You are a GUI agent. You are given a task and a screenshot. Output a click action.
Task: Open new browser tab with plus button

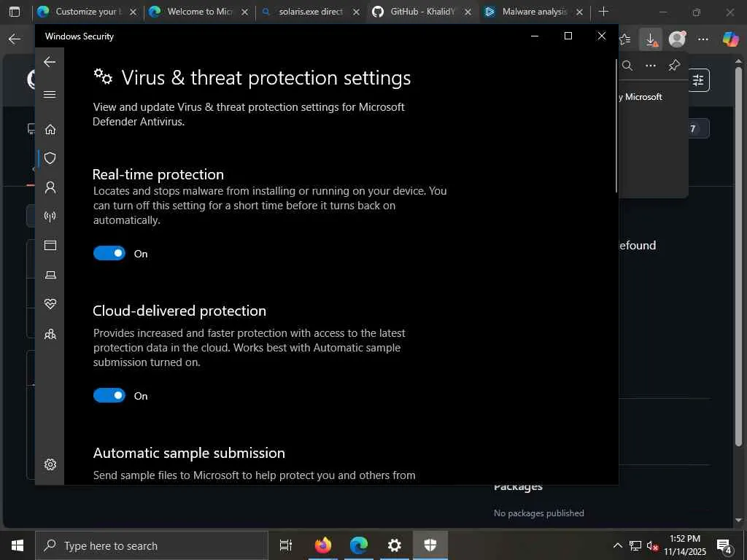[603, 12]
